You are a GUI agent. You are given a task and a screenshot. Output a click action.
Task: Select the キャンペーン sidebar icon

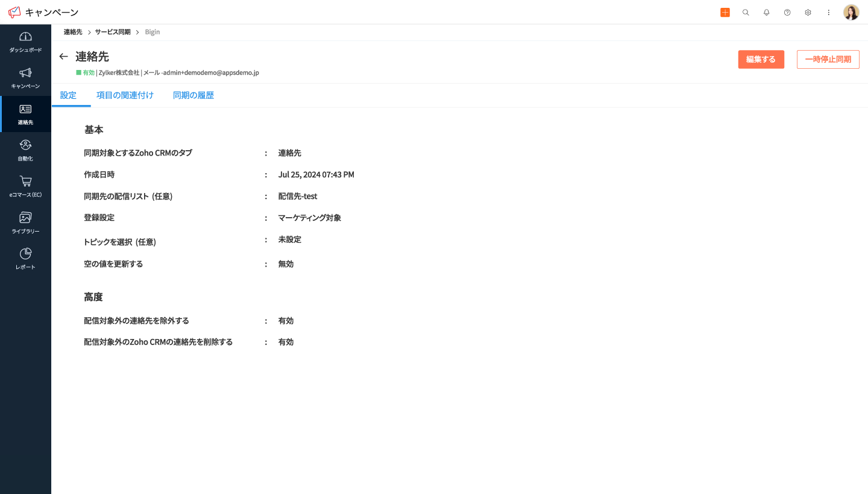click(x=25, y=78)
